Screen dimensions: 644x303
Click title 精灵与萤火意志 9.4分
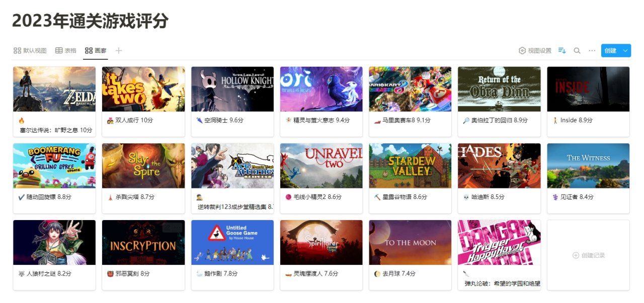point(321,121)
